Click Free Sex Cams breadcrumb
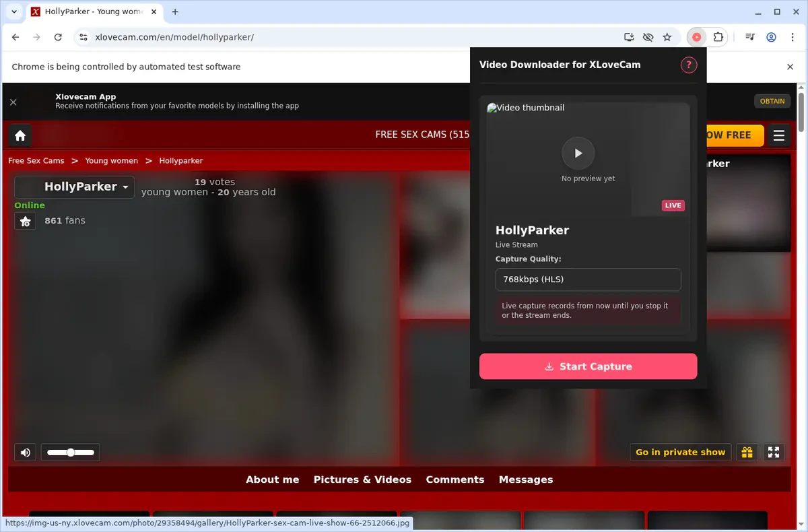 pyautogui.click(x=36, y=161)
